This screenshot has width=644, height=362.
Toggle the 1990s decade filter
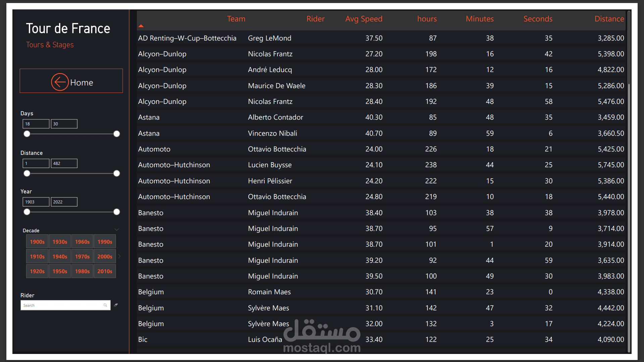tap(105, 242)
